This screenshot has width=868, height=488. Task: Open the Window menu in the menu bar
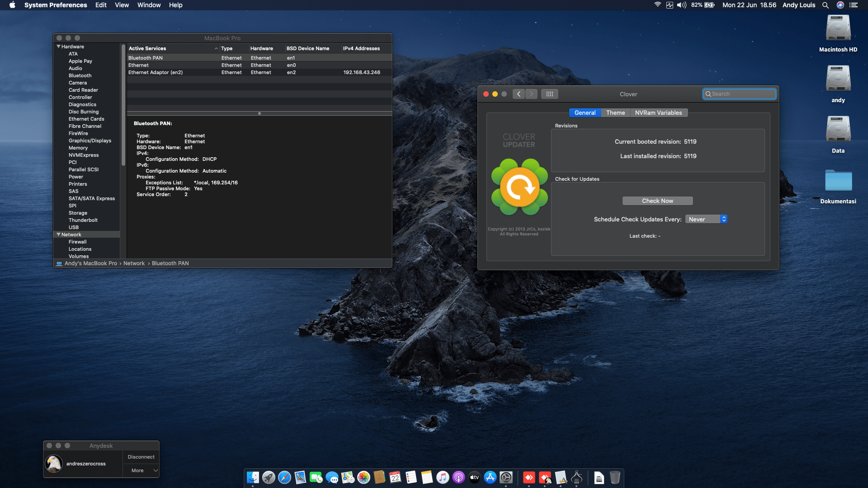click(149, 5)
